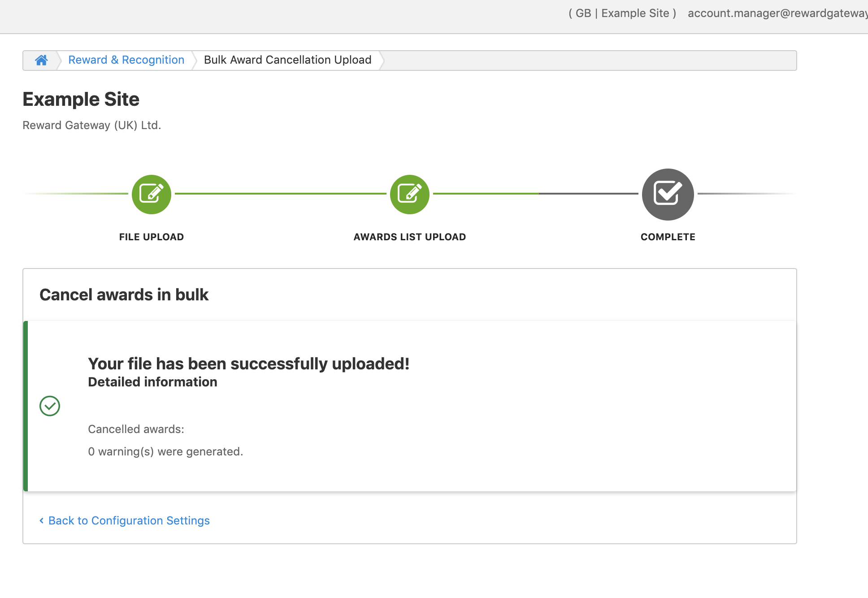The height and width of the screenshot is (598, 868).
Task: Go to Reward & Recognition breadcrumb
Action: 126,60
